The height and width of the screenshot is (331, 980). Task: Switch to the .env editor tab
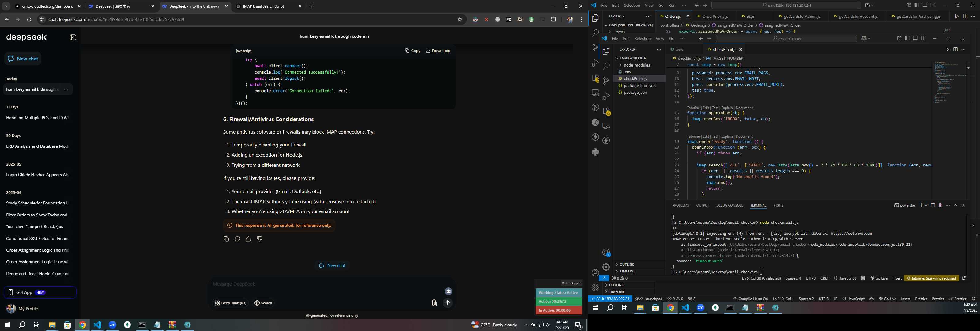680,50
